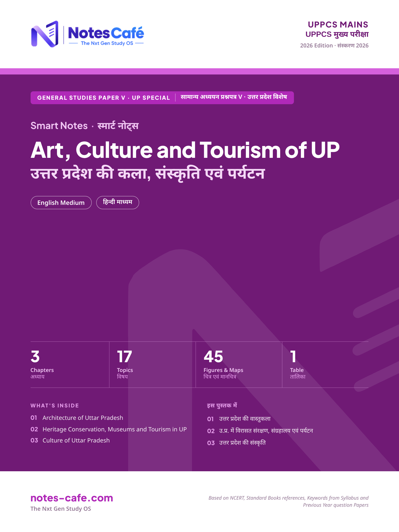Click the NotesCafé N logo icon

click(x=45, y=34)
